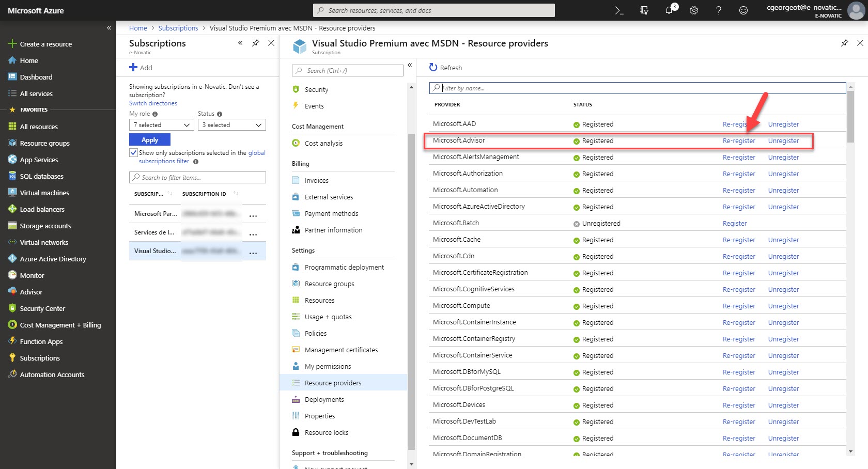Viewport: 868px width, 469px height.
Task: Click the Subscriptions breadcrumb link
Action: click(178, 28)
